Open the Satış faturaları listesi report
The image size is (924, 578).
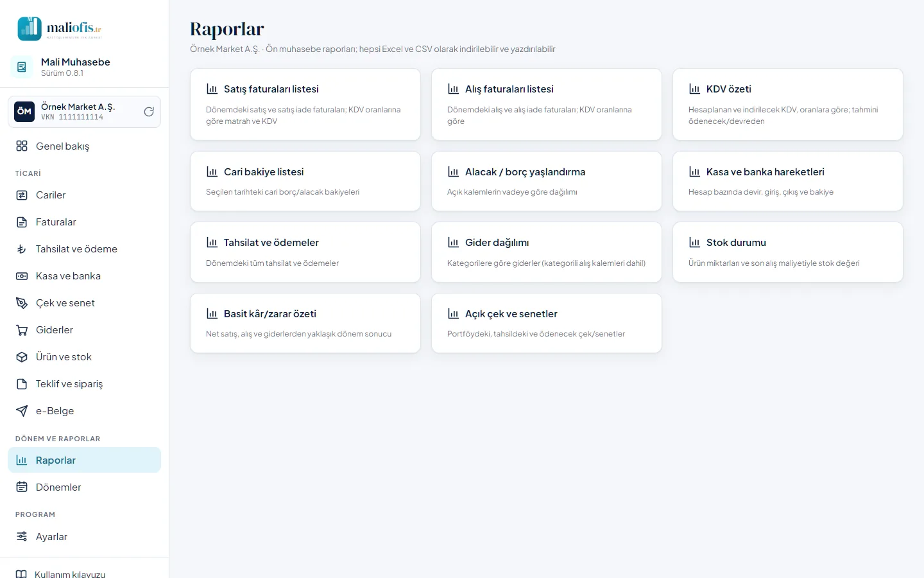pos(305,105)
